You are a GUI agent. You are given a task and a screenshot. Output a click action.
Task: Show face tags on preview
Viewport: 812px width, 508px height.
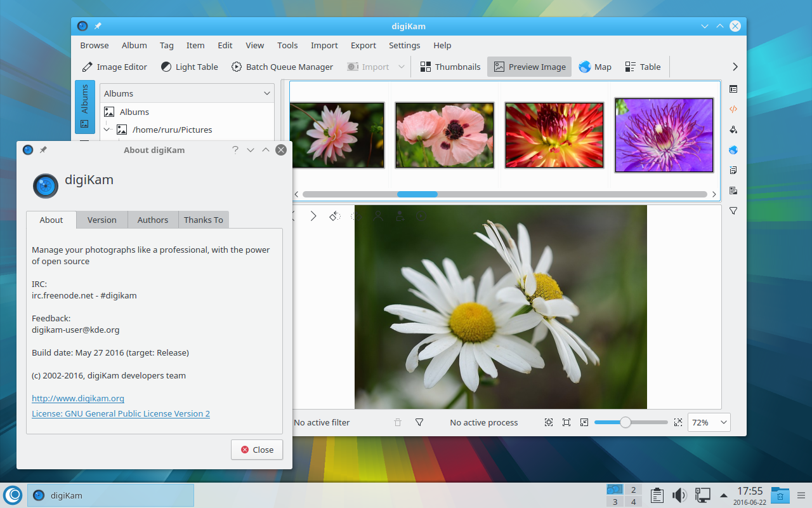378,216
